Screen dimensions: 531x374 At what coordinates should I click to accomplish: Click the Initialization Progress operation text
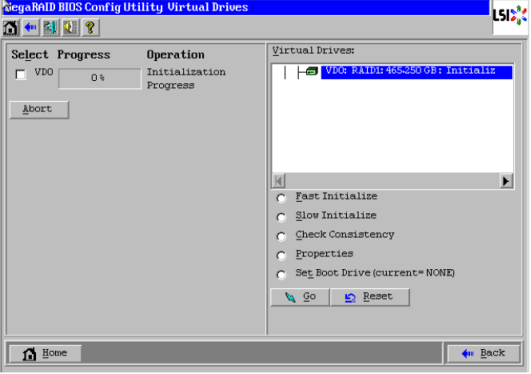coord(186,79)
